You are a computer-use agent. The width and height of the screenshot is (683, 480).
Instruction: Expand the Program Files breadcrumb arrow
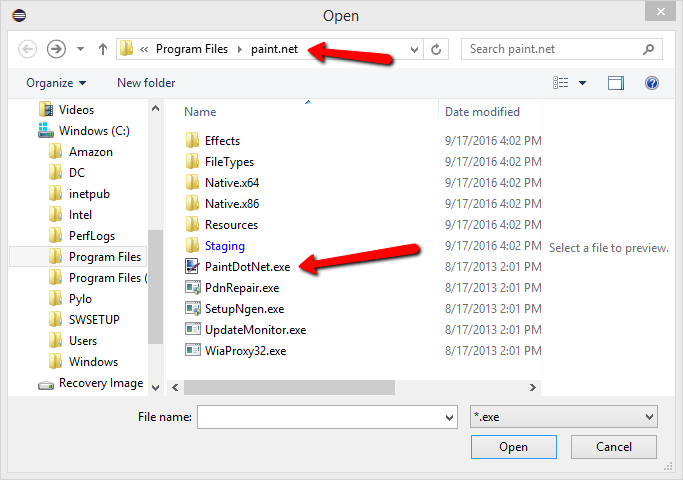pos(240,49)
